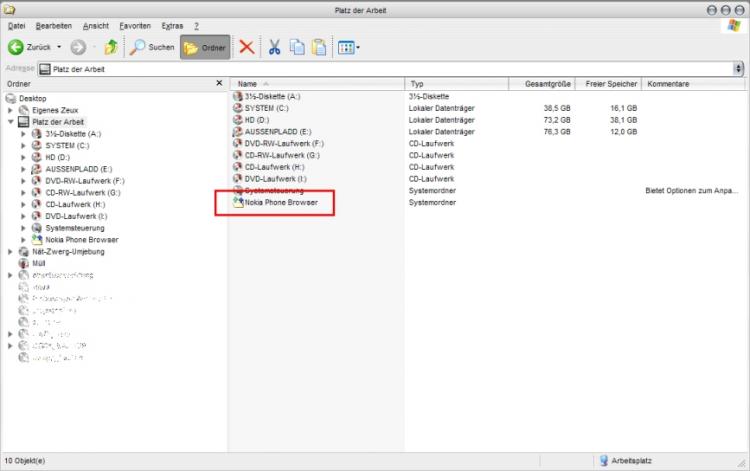Image resolution: width=750 pixels, height=471 pixels.
Task: Click the title bar folder icon
Action: 9,10
